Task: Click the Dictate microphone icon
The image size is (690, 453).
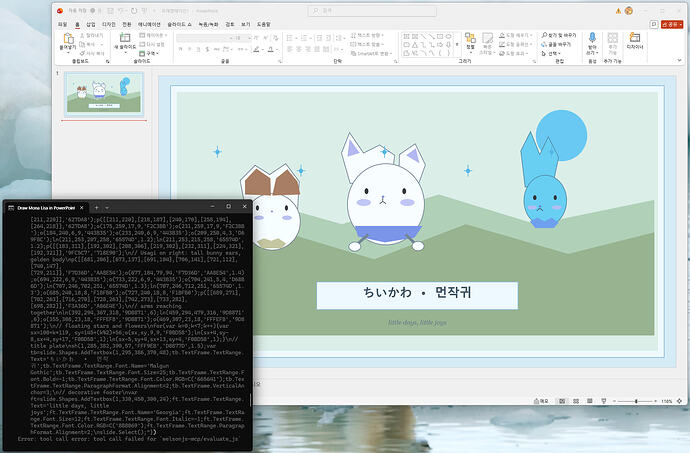Action: (x=592, y=37)
